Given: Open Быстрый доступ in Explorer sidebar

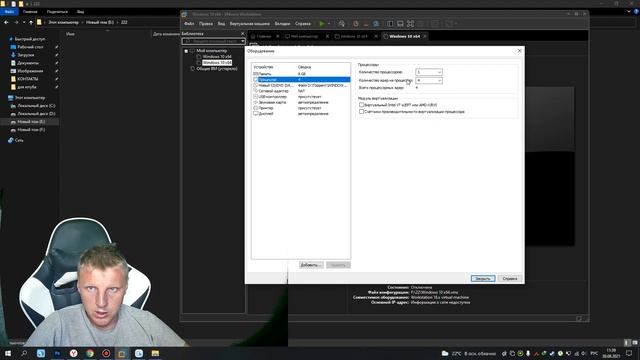Looking at the screenshot, I should 30,39.
